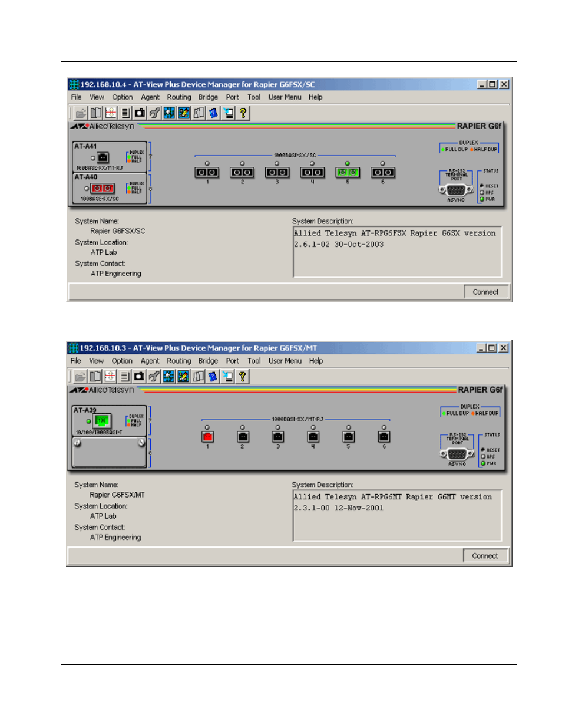Click the yellow question mark icon in the 192.168.10.4 window toolbar
Screen dimensions: 562x728
243,113
